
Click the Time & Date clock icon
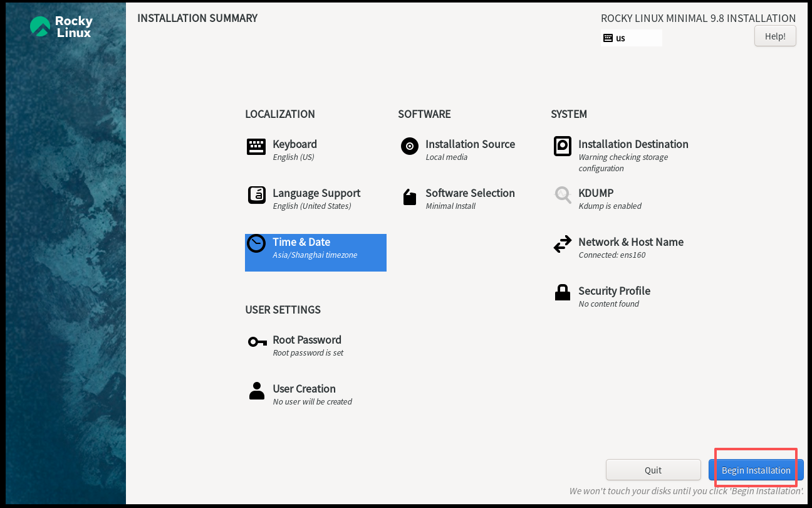pos(256,243)
